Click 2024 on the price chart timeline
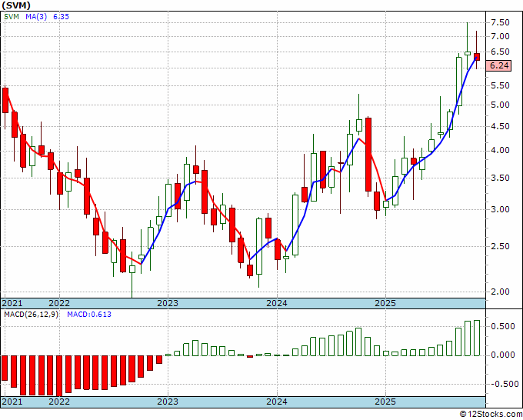The width and height of the screenshot is (523, 420). tap(277, 303)
